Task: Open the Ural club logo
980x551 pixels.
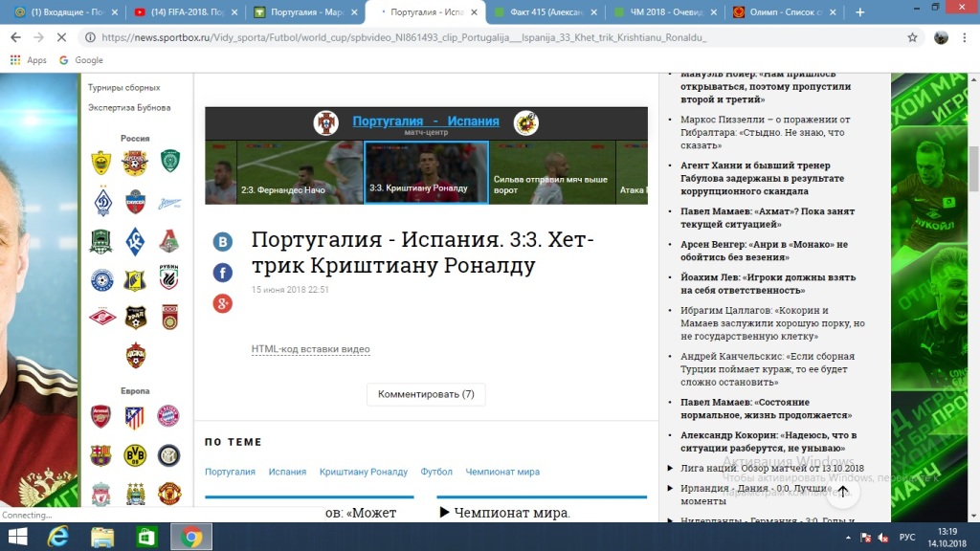Action: tap(136, 318)
